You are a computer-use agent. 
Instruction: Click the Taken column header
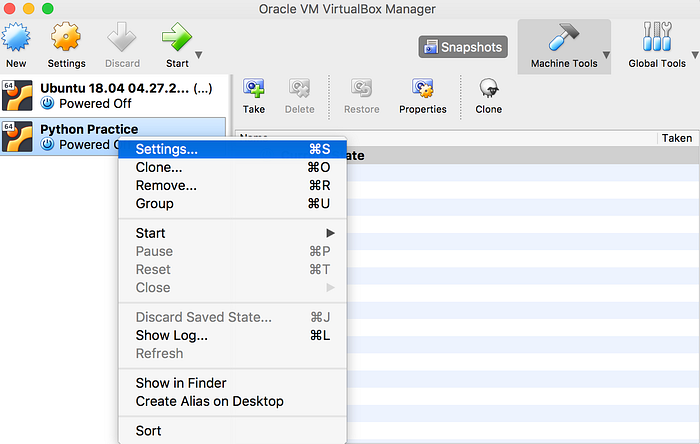(677, 138)
